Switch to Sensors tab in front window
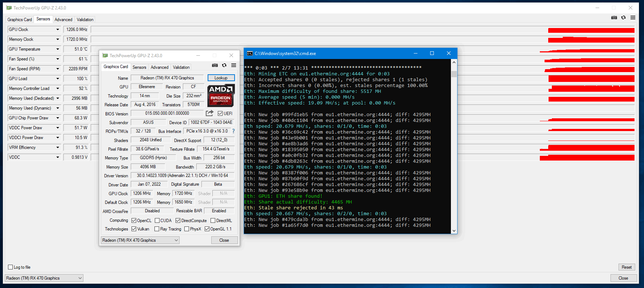This screenshot has width=644, height=288. click(140, 67)
